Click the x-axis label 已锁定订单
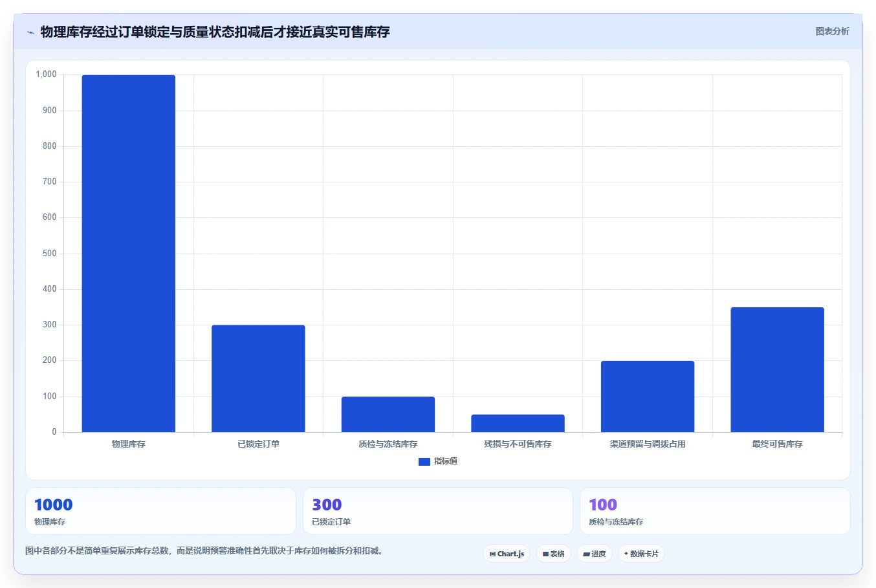 258,444
